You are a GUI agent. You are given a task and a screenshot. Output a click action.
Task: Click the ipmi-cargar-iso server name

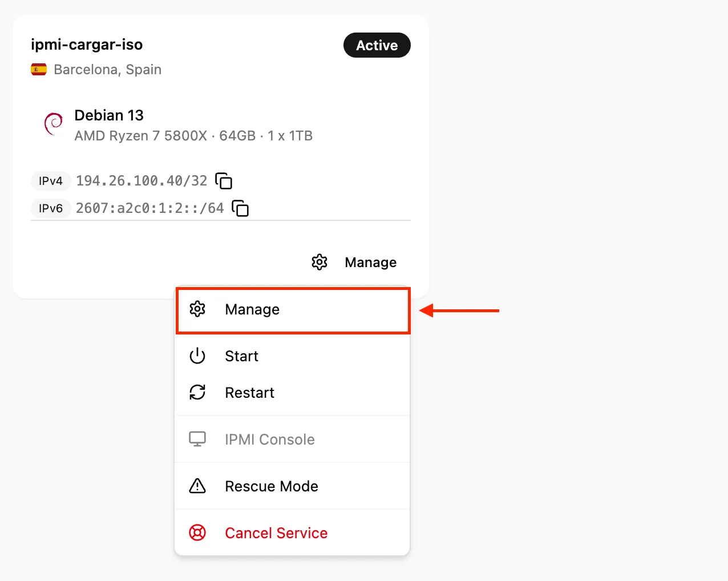point(87,45)
